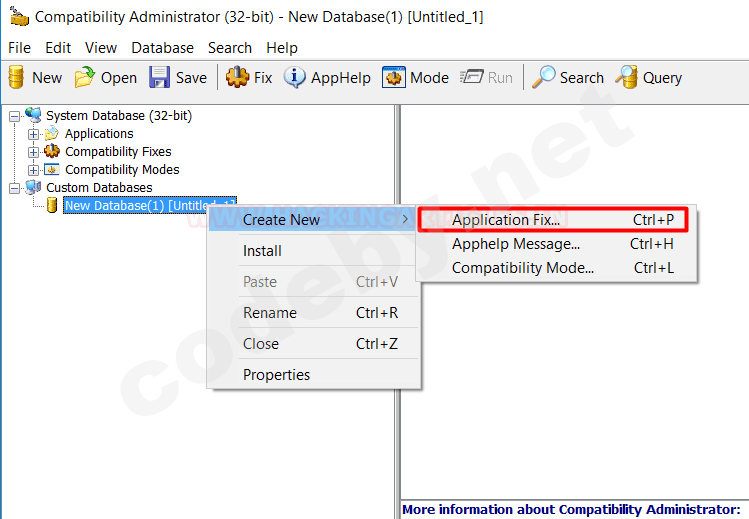Click the System Database globe icon
Image resolution: width=749 pixels, height=519 pixels.
pos(33,115)
